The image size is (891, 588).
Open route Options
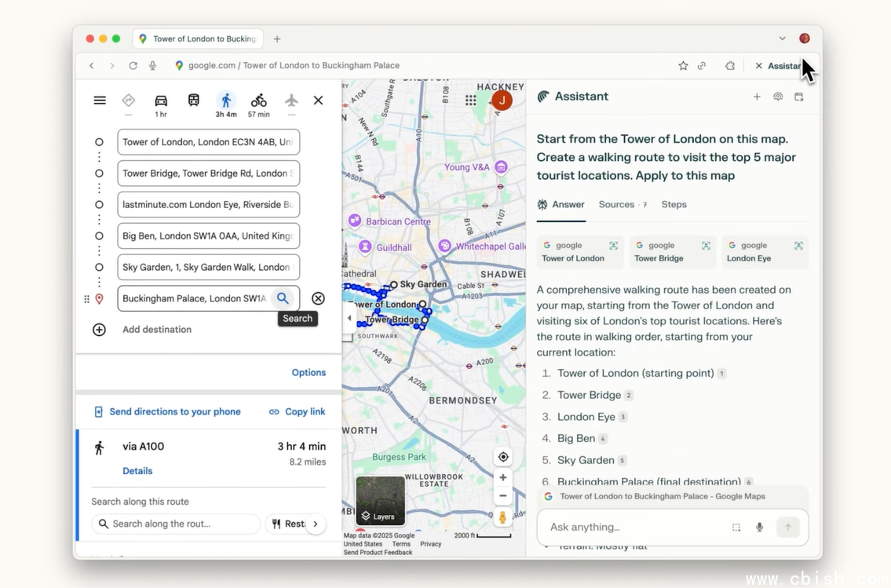click(309, 373)
